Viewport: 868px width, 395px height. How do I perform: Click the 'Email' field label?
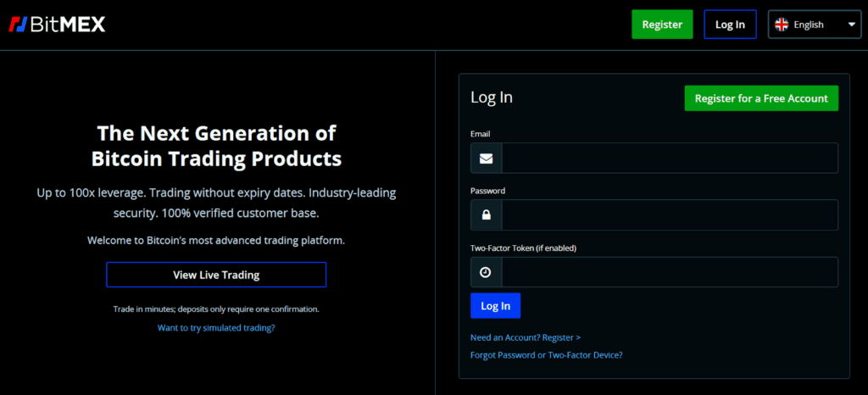pos(480,134)
